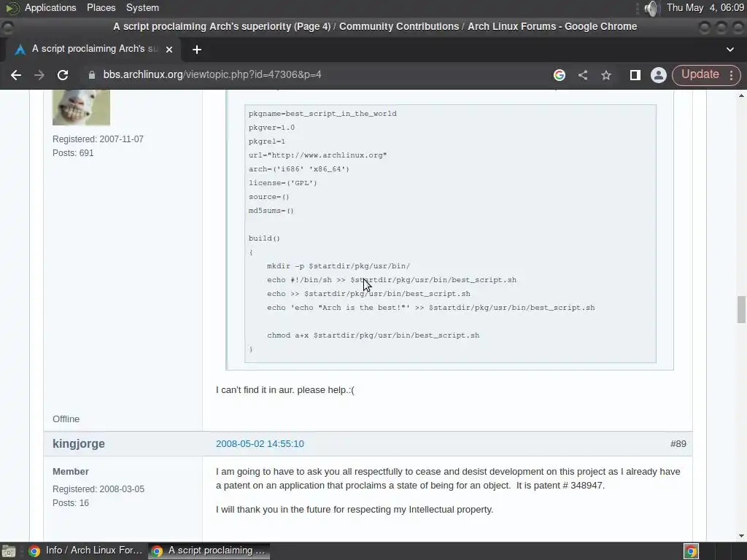
Task: Click post number #89
Action: pos(678,444)
